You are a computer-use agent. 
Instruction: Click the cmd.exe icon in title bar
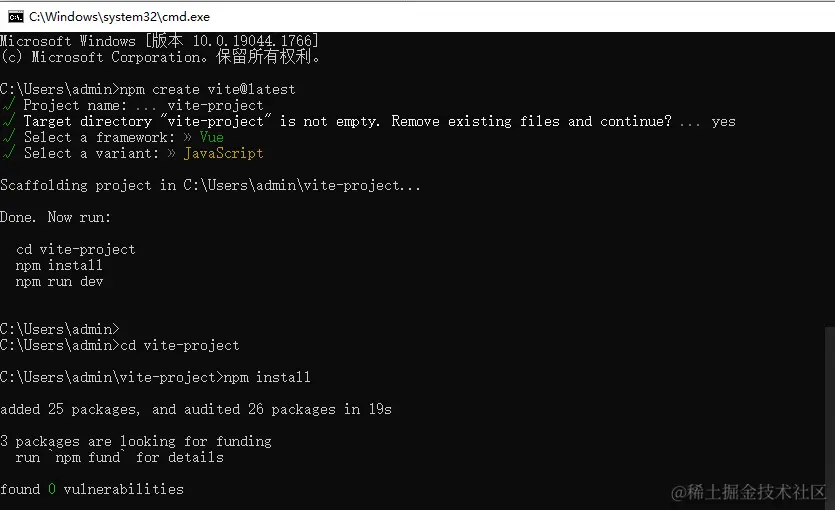click(x=15, y=16)
